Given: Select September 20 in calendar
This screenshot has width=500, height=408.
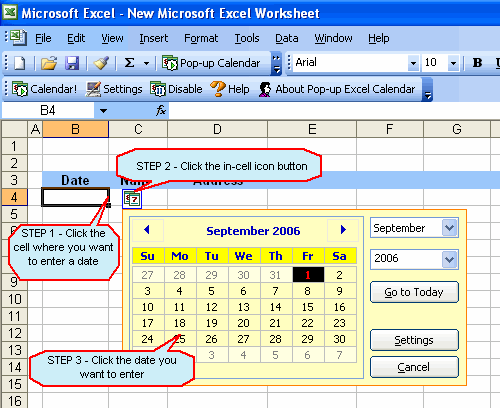Looking at the screenshot, I should (243, 323).
